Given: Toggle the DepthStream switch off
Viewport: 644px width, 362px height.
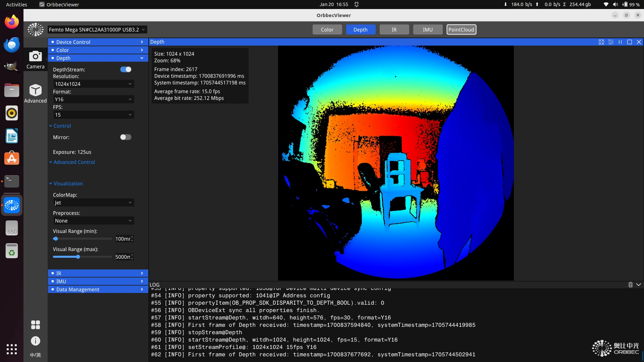Looking at the screenshot, I should click(x=126, y=69).
